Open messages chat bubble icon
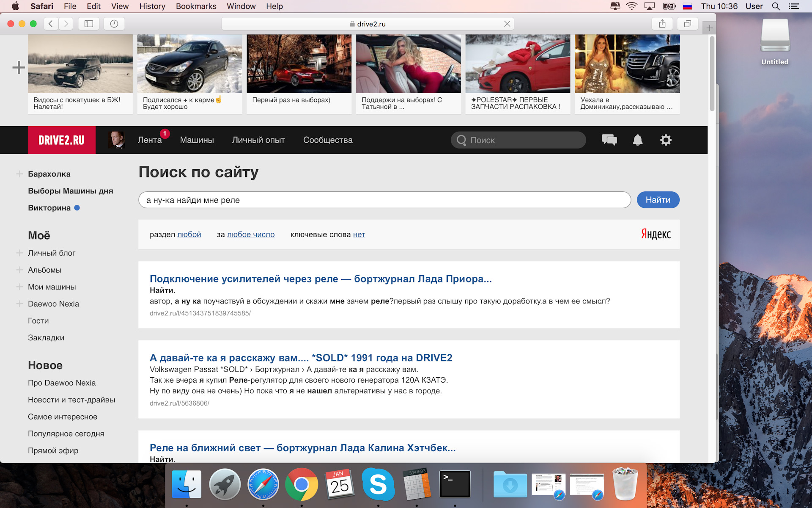The image size is (812, 508). 609,140
